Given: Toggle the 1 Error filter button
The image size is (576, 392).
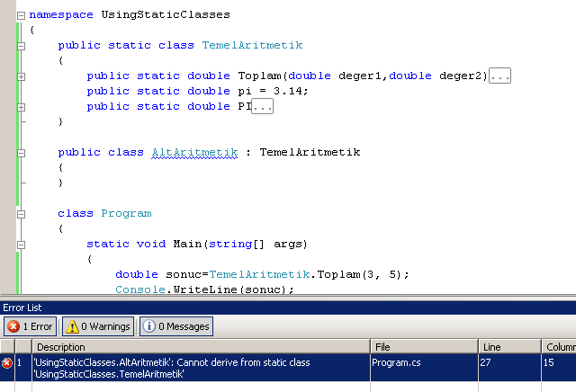Looking at the screenshot, I should [31, 326].
